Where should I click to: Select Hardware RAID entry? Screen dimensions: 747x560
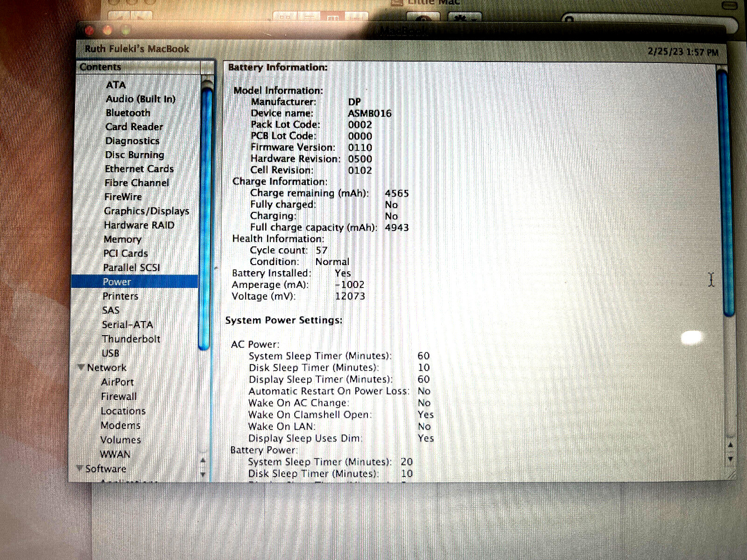tap(139, 225)
